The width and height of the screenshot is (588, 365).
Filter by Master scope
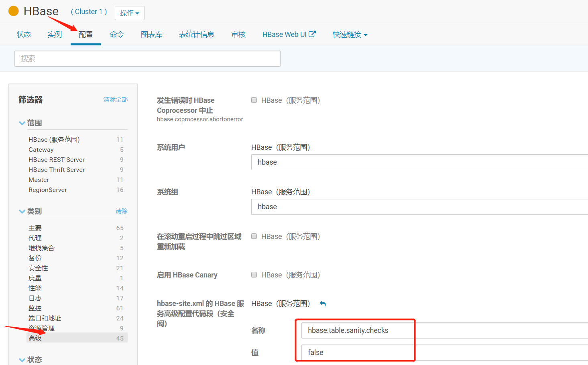(x=39, y=179)
